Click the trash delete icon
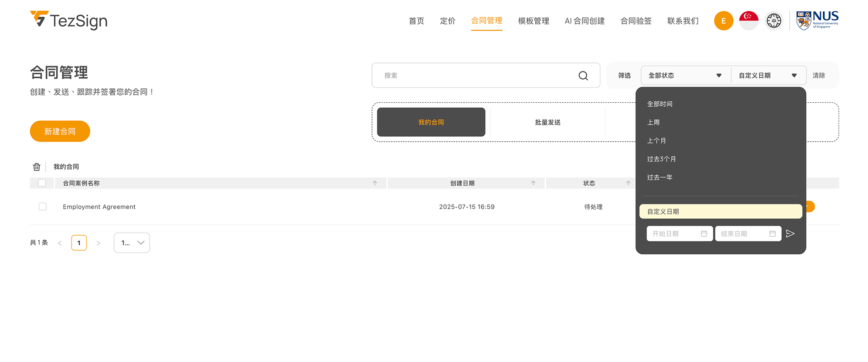 37,167
